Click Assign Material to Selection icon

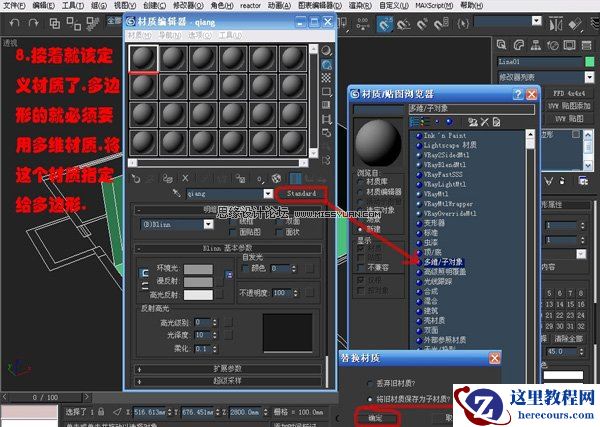[x=168, y=178]
